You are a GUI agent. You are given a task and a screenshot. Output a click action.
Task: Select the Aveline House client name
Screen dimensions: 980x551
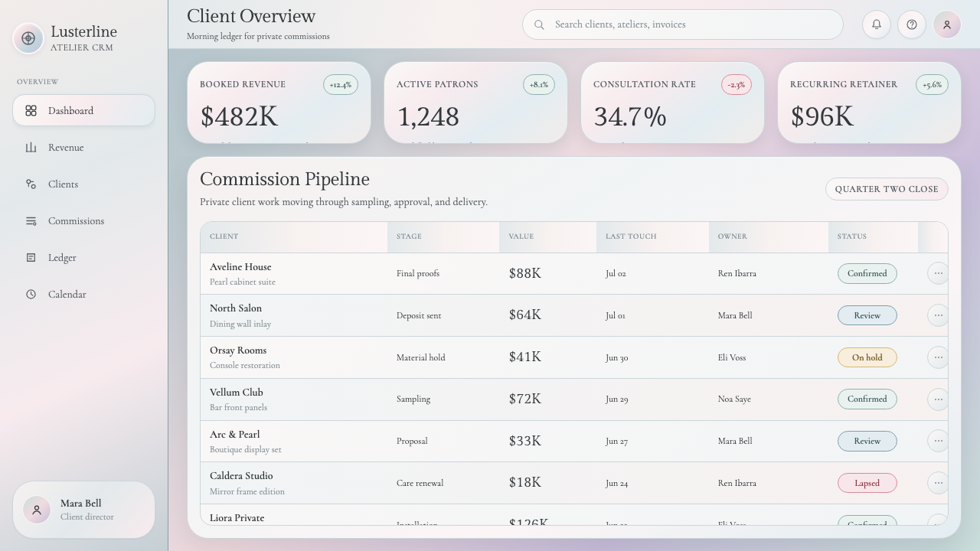point(240,267)
